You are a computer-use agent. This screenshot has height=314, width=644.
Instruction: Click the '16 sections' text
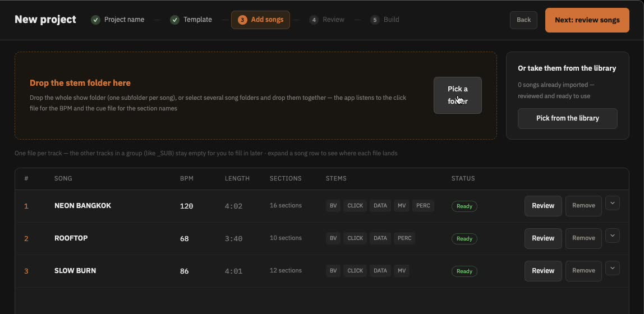(286, 205)
